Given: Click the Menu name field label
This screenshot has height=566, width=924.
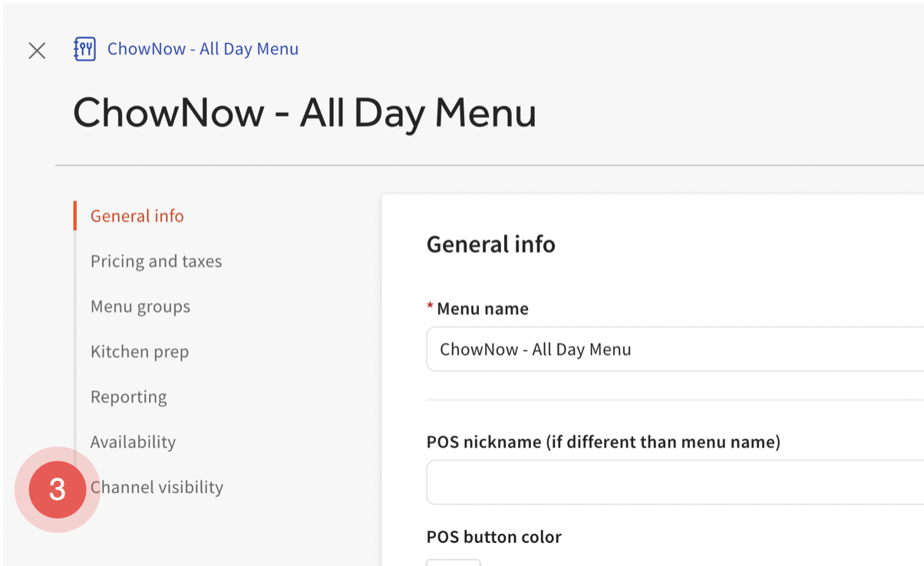Looking at the screenshot, I should click(x=481, y=308).
